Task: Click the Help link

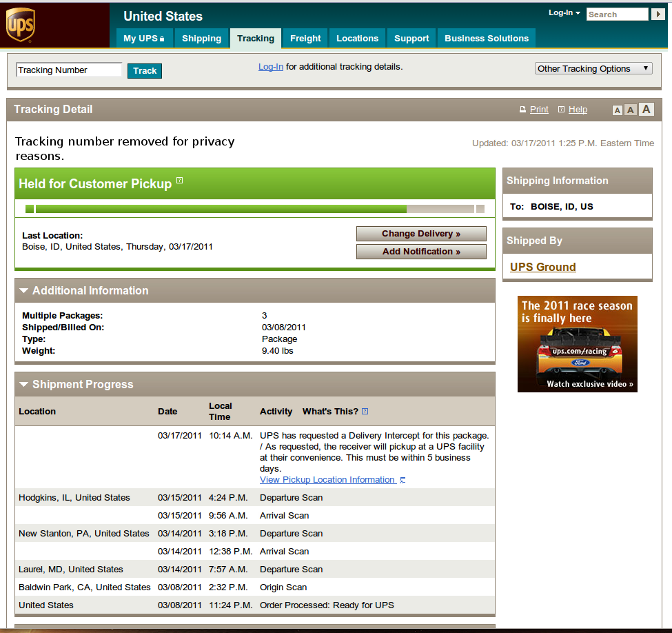Action: click(x=578, y=110)
